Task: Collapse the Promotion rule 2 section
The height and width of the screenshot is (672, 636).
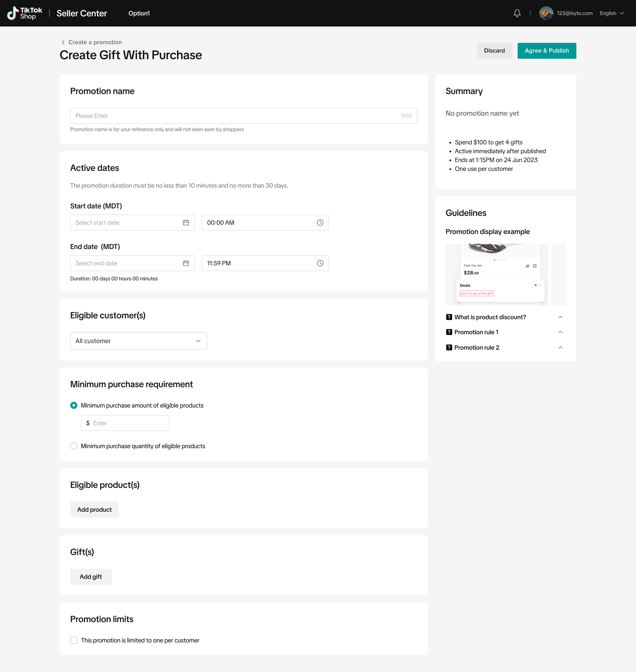Action: pyautogui.click(x=560, y=348)
